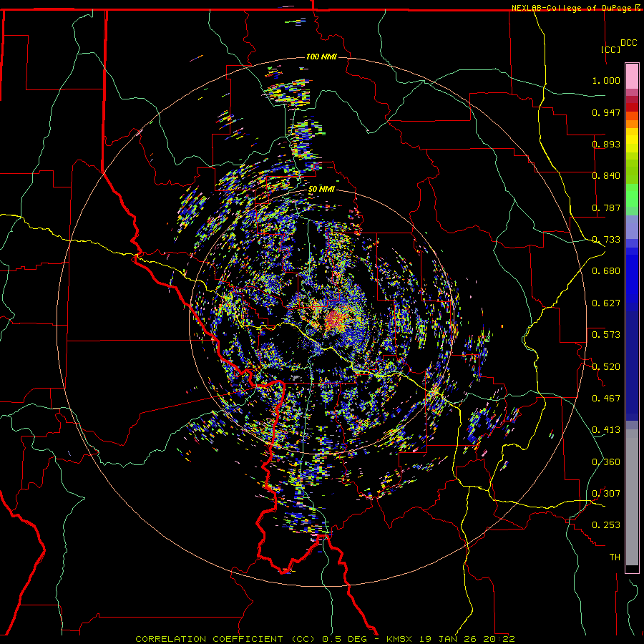Click the 0.467 scale value

(x=606, y=398)
